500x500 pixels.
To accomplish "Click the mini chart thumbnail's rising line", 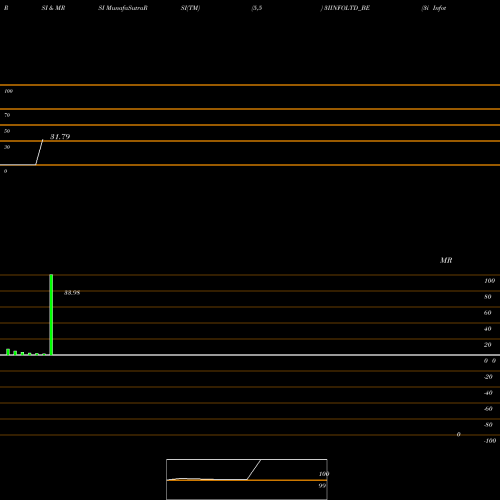I will (254, 469).
